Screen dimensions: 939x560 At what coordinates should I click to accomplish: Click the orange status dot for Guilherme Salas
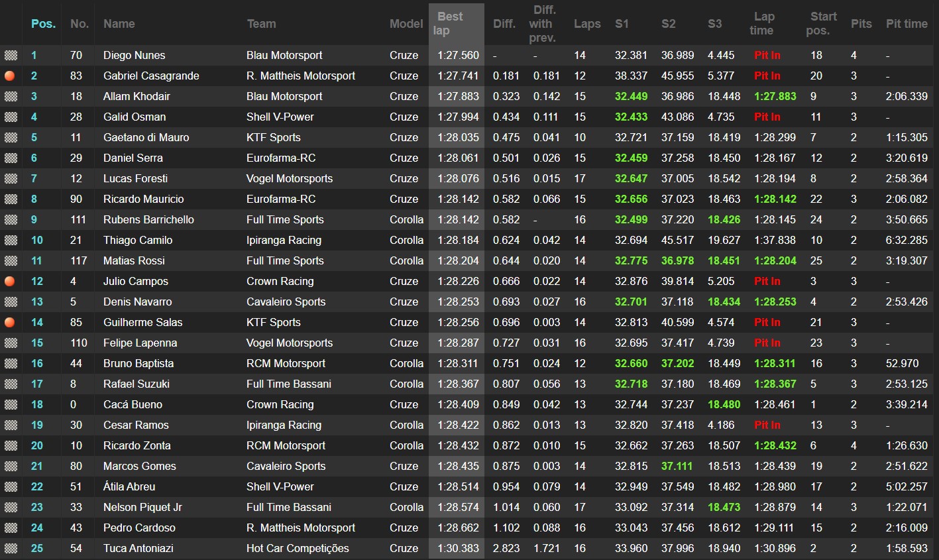10,322
